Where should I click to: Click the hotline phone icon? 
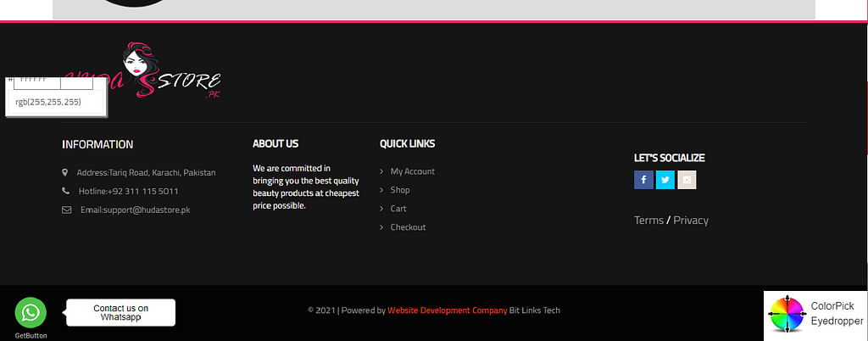[65, 191]
